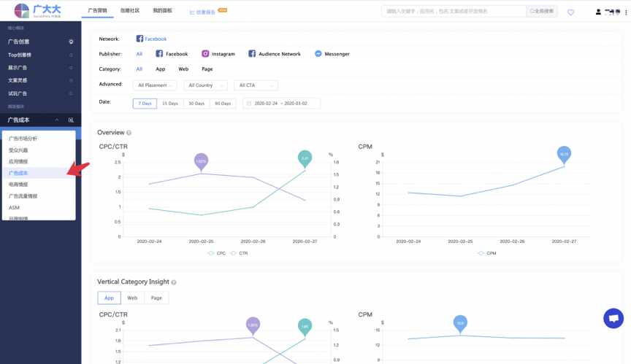Open favorites with the heart icon
Screen dimensions: 631x364
point(570,12)
